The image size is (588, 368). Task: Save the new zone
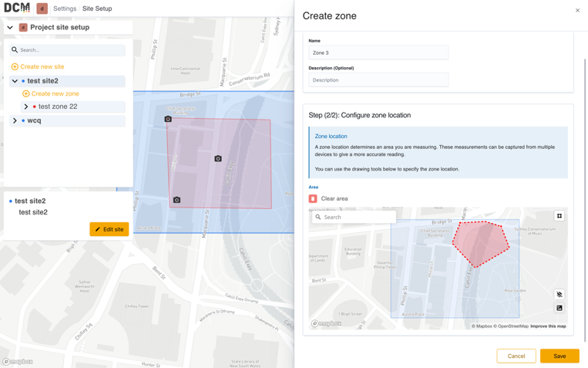coord(559,356)
